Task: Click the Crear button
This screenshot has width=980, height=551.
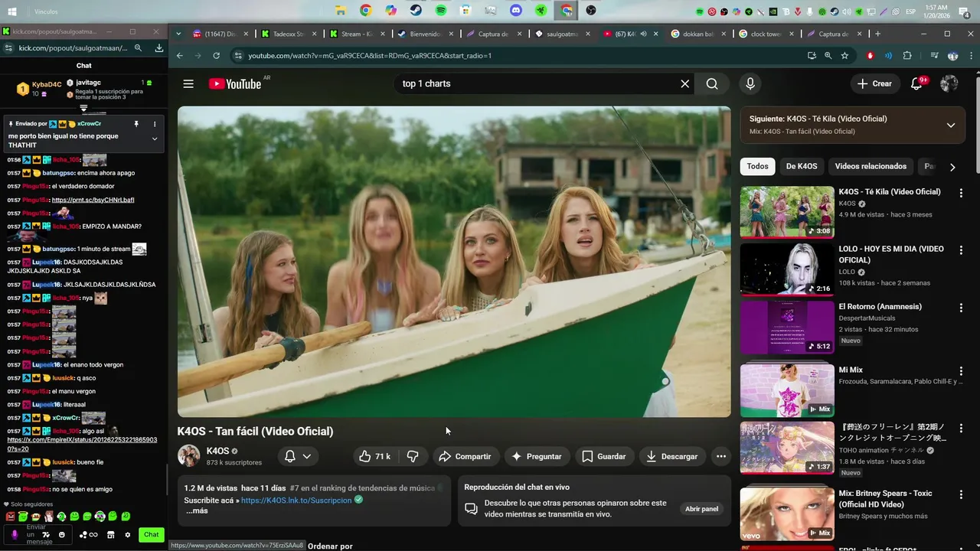Action: point(875,83)
